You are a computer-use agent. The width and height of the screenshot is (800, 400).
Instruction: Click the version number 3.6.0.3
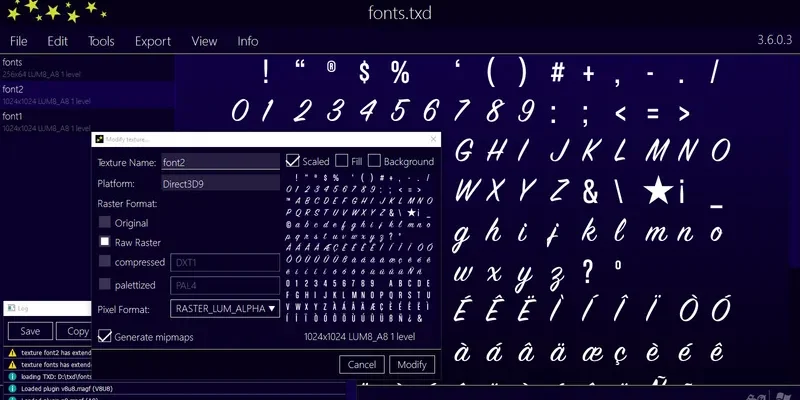pyautogui.click(x=774, y=40)
